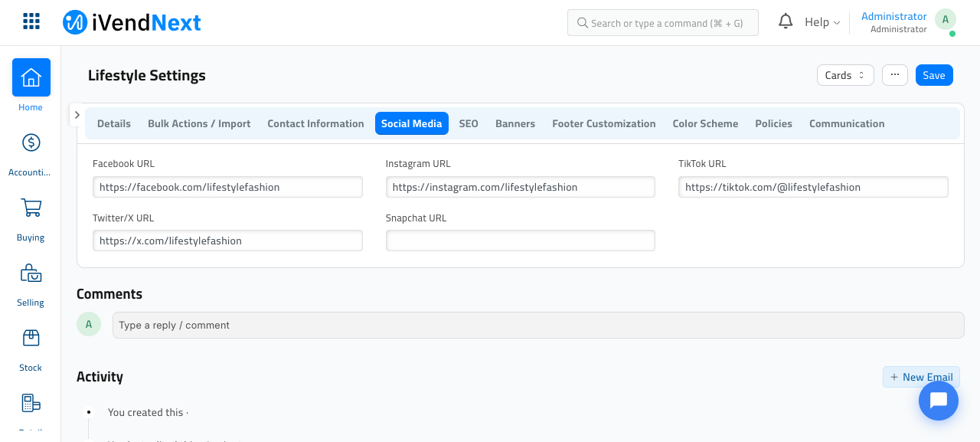Switch to the Color Scheme tab
Viewport: 980px width, 442px height.
click(705, 123)
